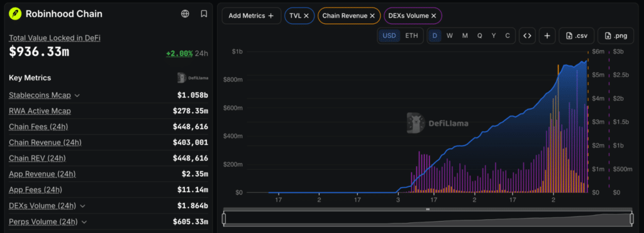Bookmark Robinhood Chain with the bookmark icon
Screen dimensions: 644x233
click(204, 14)
